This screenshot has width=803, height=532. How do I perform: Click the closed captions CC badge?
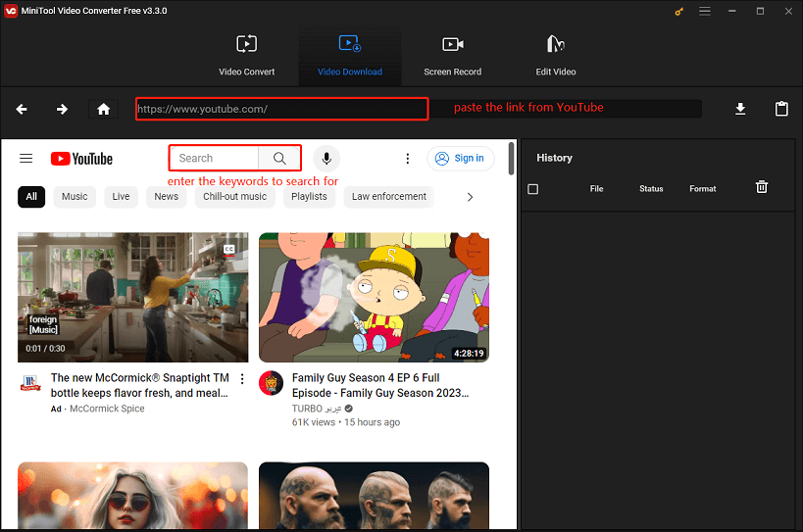(228, 250)
